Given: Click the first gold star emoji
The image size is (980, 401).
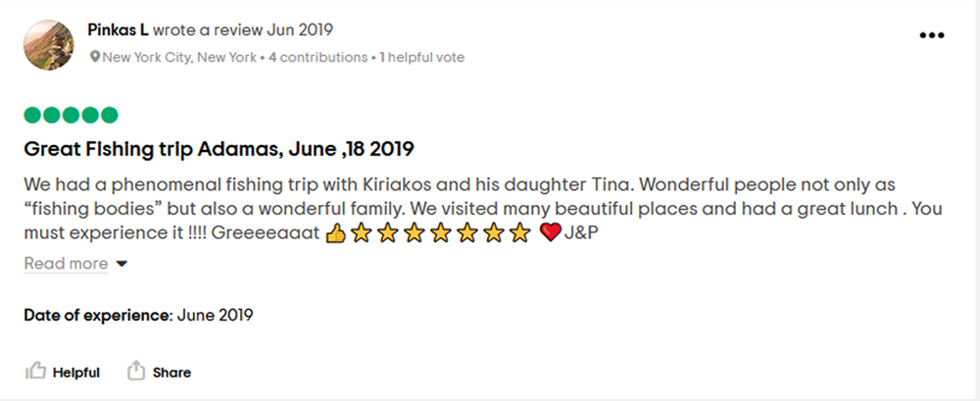Looking at the screenshot, I should pos(359,234).
